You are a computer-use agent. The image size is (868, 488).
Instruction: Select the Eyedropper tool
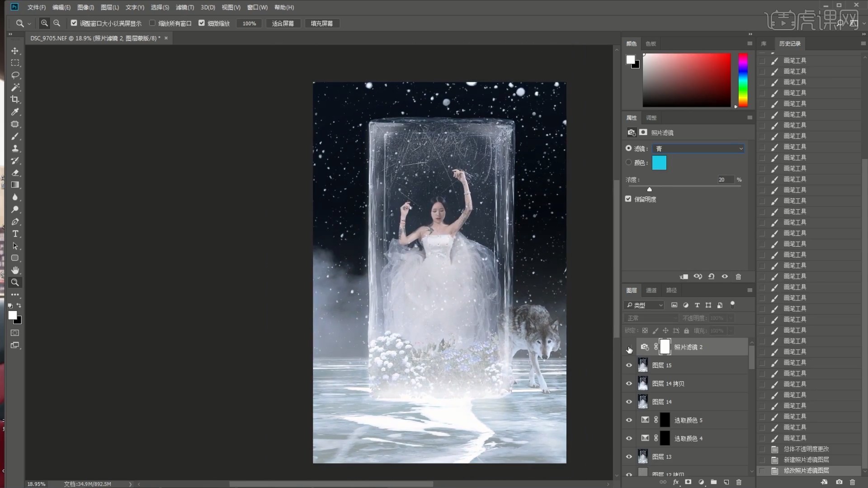tap(15, 112)
